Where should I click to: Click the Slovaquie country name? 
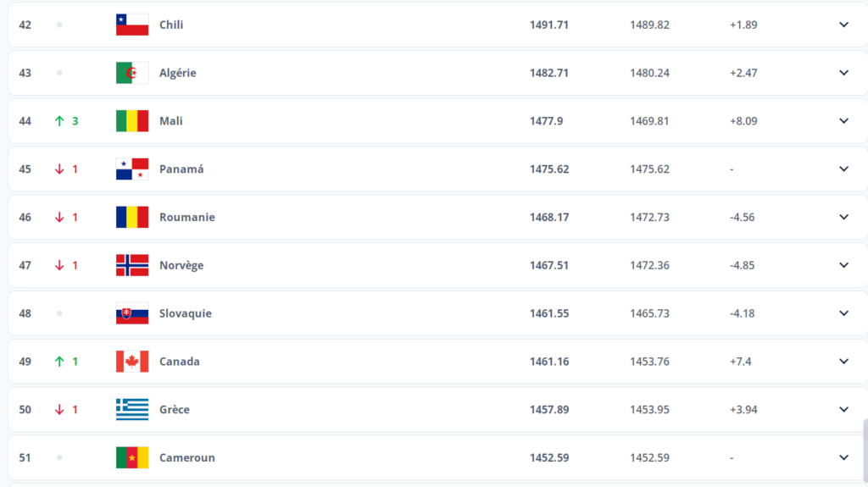[x=186, y=313]
